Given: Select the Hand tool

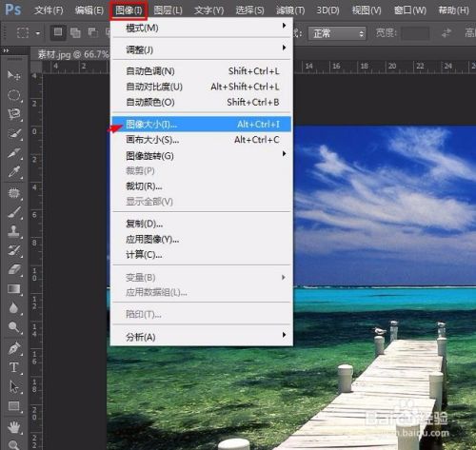Looking at the screenshot, I should pos(13,427).
